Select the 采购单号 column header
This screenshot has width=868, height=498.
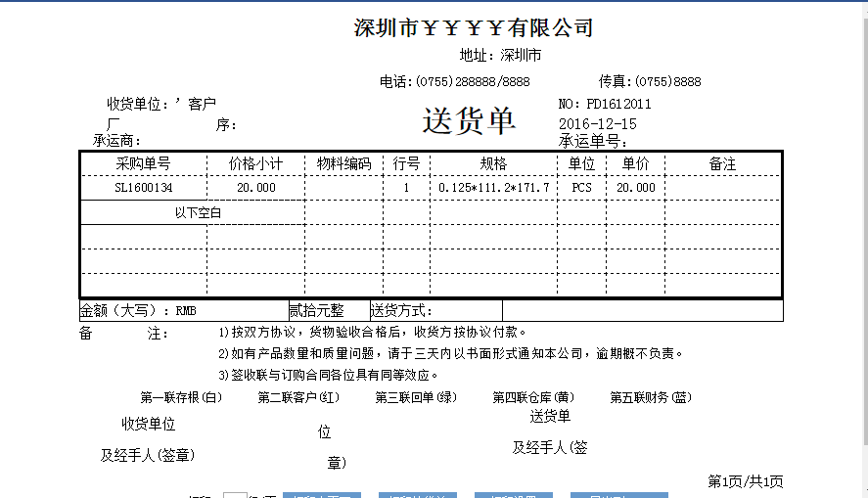click(x=143, y=164)
